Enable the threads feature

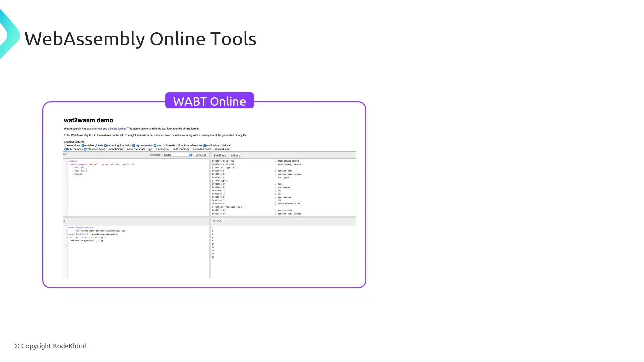(165, 146)
